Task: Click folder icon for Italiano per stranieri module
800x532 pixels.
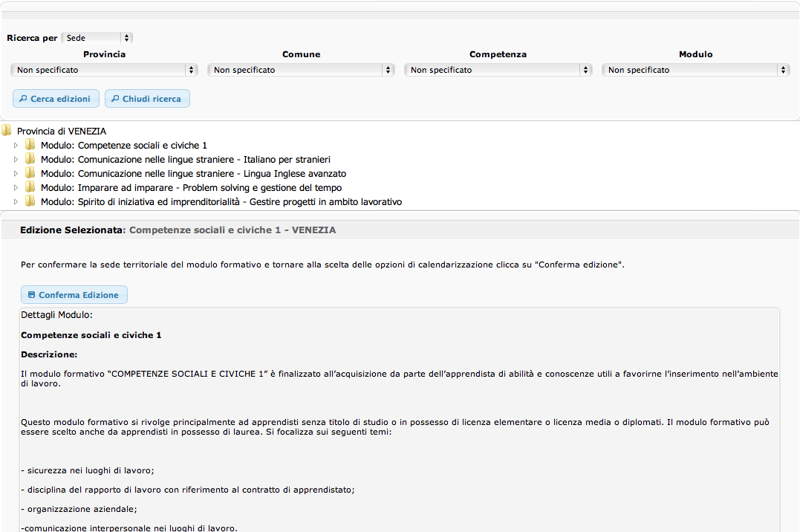Action: (x=30, y=159)
